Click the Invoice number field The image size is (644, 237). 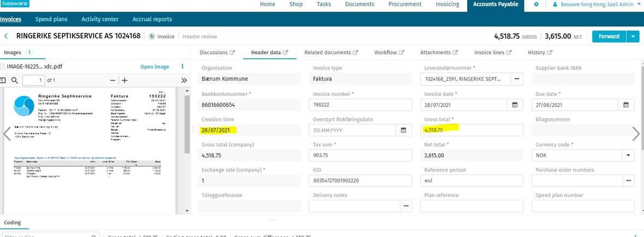click(360, 105)
